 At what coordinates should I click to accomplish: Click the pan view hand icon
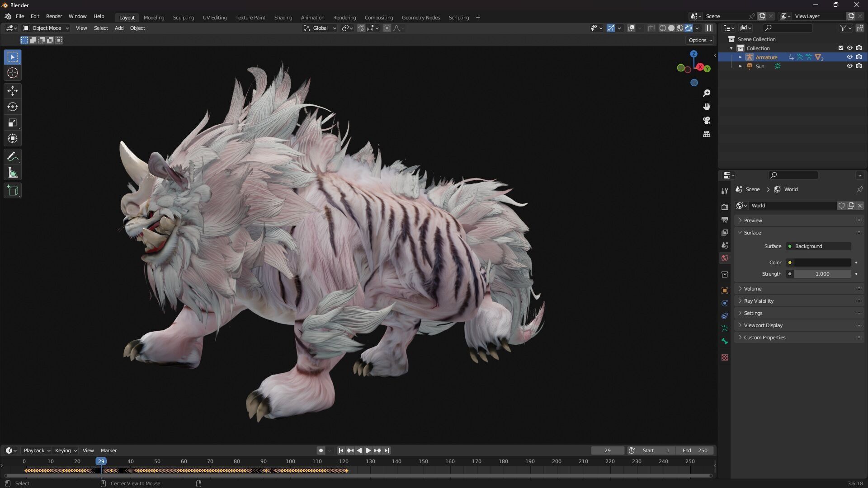707,107
